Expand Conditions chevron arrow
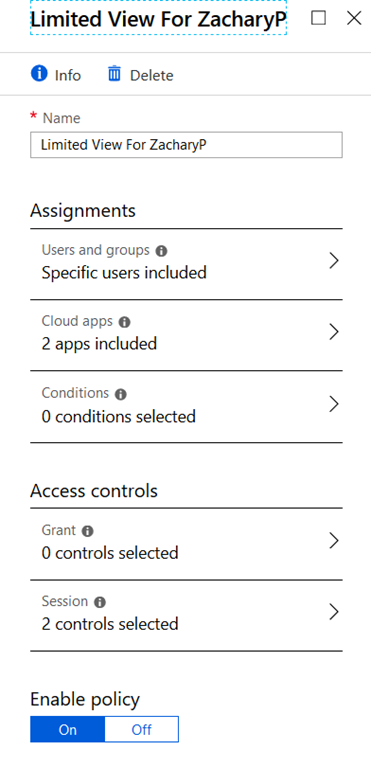This screenshot has width=371, height=768. click(x=334, y=404)
